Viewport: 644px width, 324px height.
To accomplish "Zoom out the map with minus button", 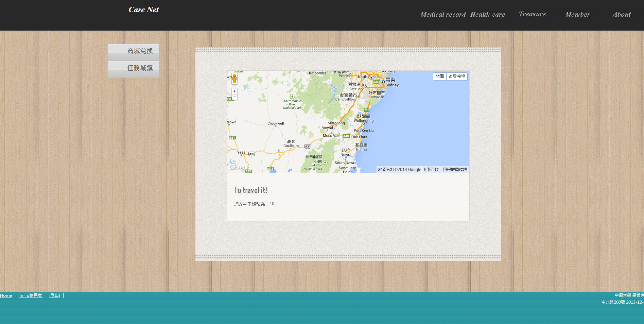I will pos(234,97).
